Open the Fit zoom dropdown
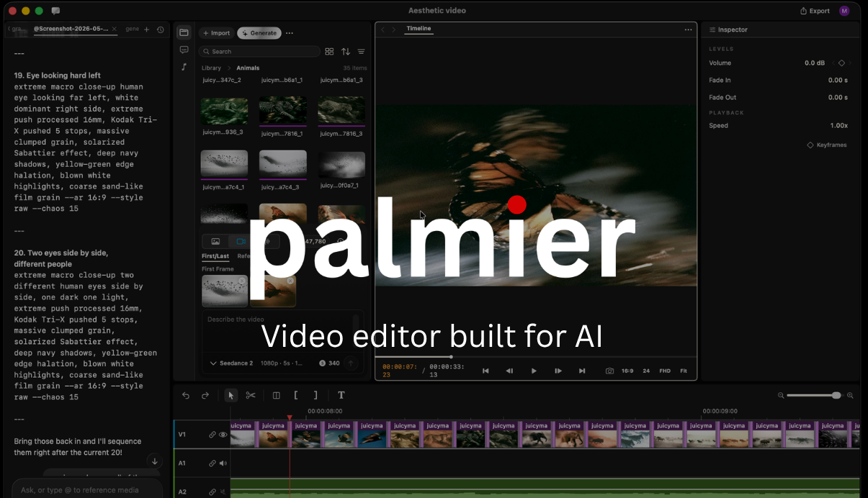 click(684, 371)
